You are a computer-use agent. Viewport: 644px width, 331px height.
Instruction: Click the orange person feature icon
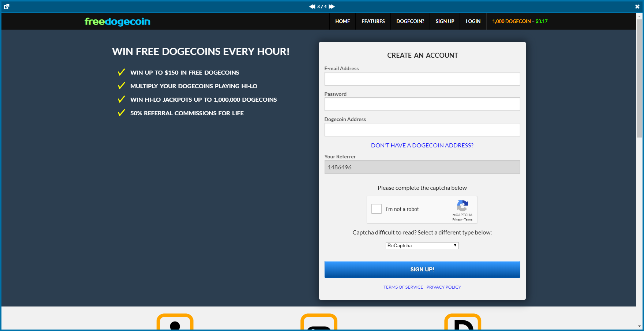click(175, 322)
